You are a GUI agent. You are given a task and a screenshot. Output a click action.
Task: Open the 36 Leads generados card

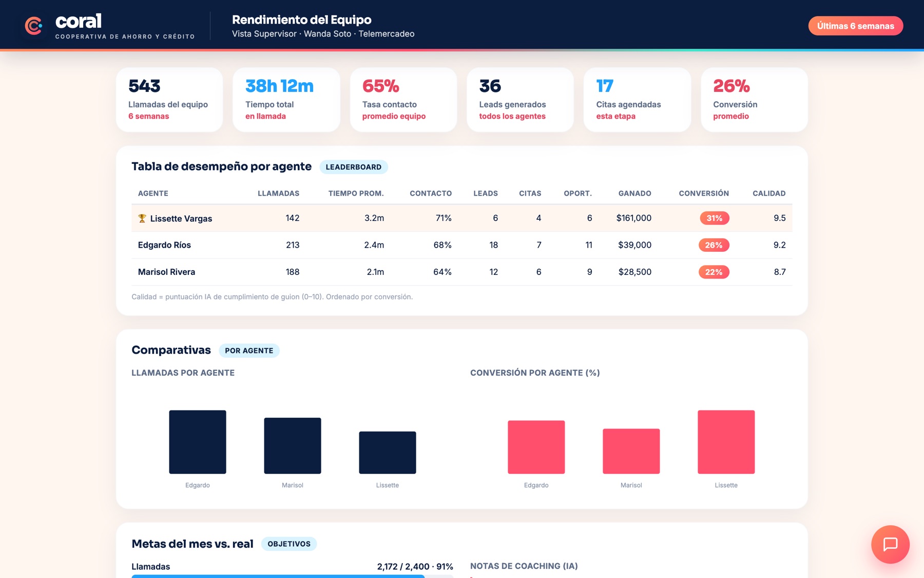520,100
